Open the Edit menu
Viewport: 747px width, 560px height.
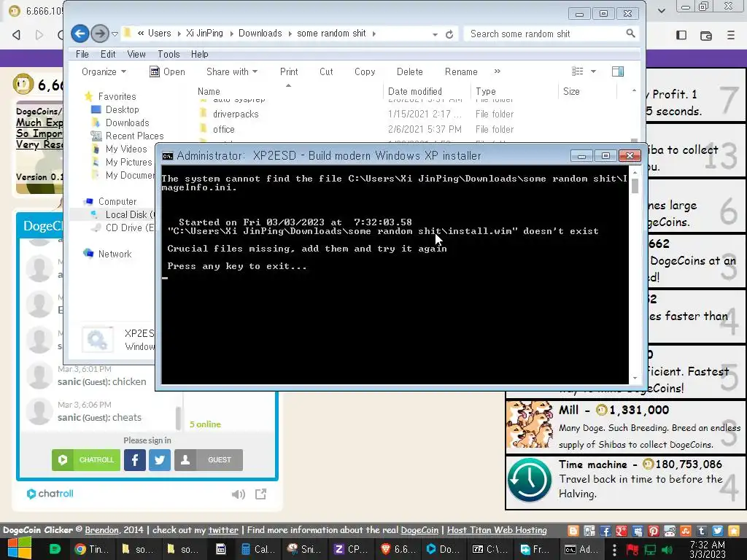[x=108, y=54]
